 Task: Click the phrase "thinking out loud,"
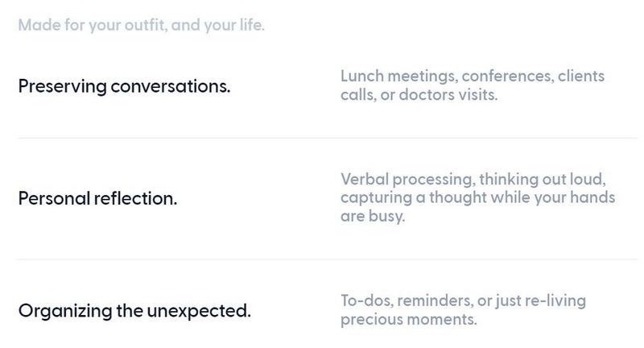543,180
